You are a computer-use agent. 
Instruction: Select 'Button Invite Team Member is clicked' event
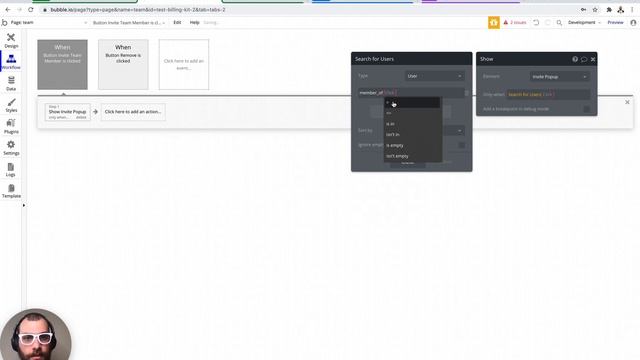(x=62, y=64)
